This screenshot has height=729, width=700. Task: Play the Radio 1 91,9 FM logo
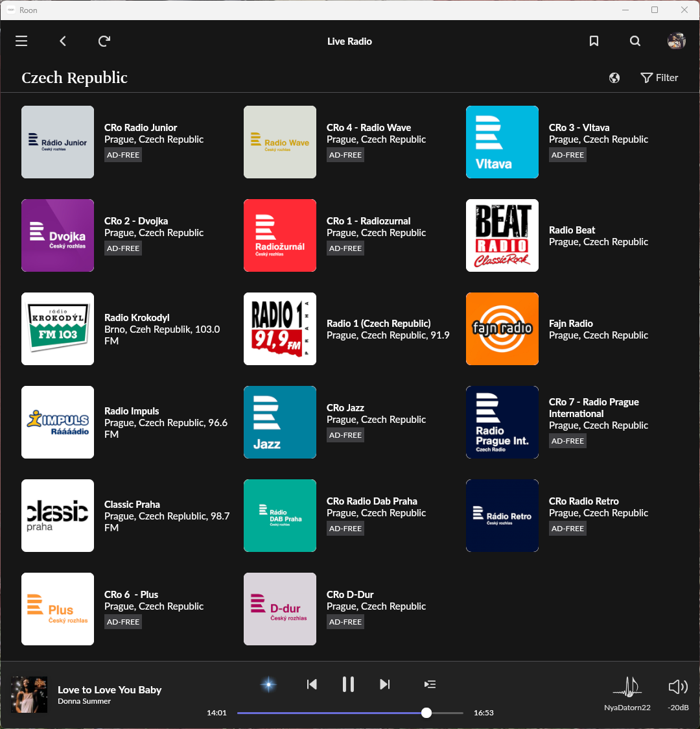[280, 329]
